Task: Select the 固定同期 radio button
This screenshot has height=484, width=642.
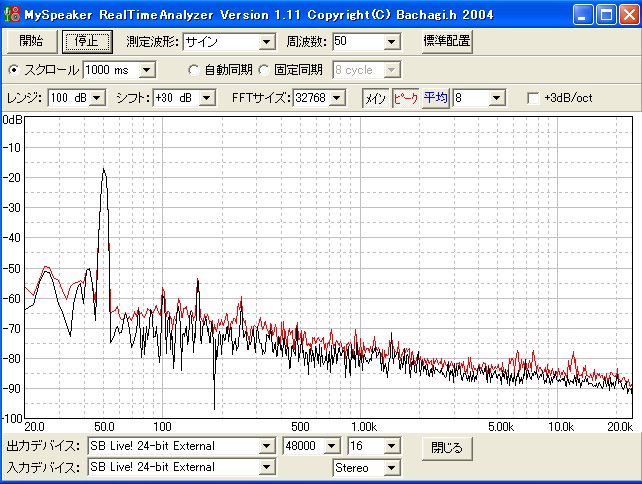Action: pyautogui.click(x=264, y=70)
